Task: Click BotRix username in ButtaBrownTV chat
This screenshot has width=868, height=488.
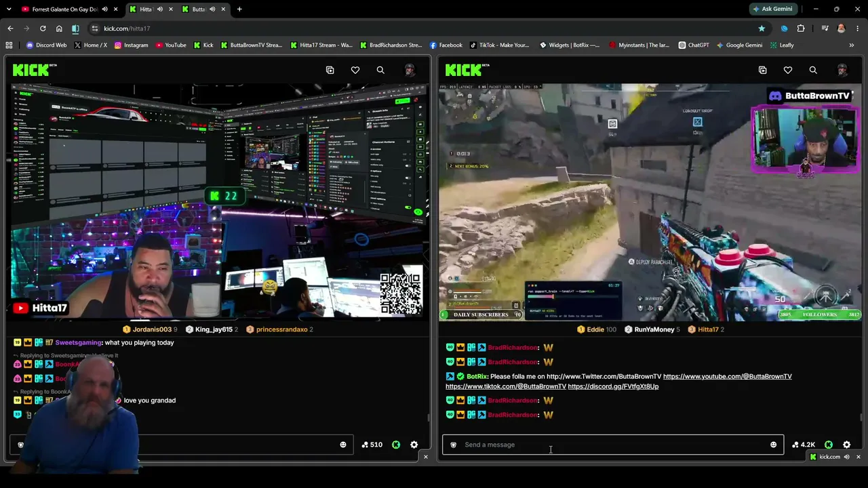Action: click(x=477, y=376)
